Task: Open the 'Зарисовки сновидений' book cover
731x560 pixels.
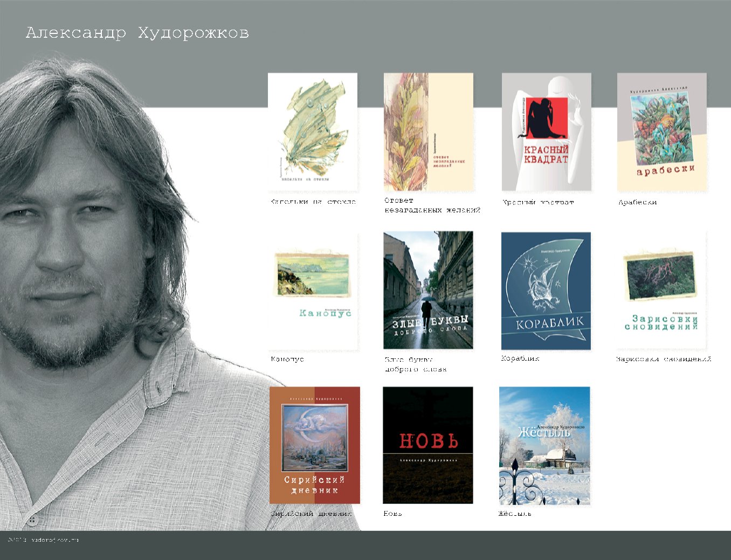Action: [x=662, y=291]
